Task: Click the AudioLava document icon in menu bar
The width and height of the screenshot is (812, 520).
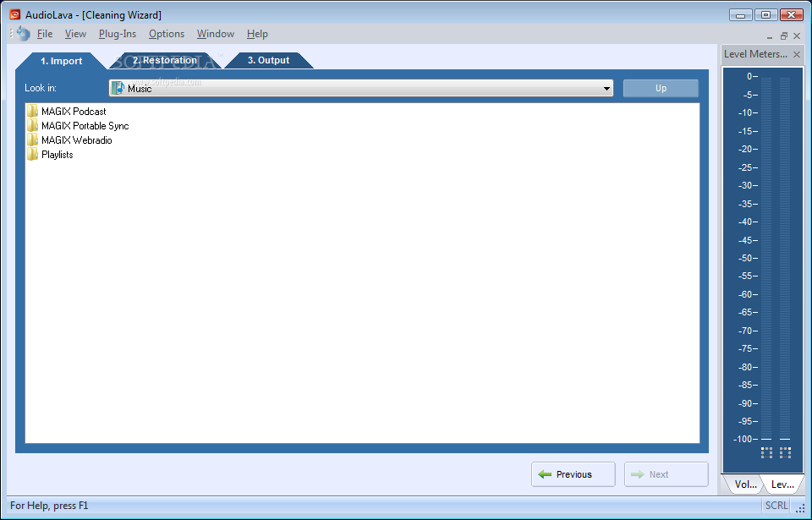Action: pos(23,34)
